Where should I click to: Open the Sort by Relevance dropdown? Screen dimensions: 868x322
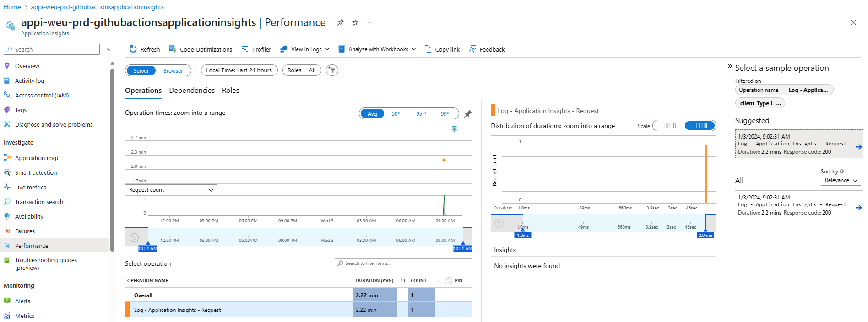(x=841, y=180)
